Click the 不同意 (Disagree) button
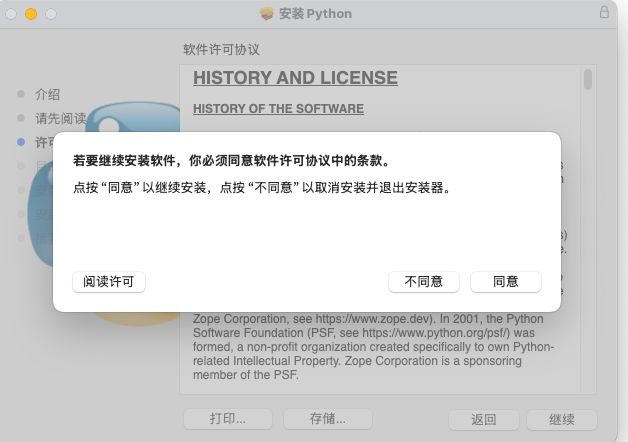 click(423, 282)
